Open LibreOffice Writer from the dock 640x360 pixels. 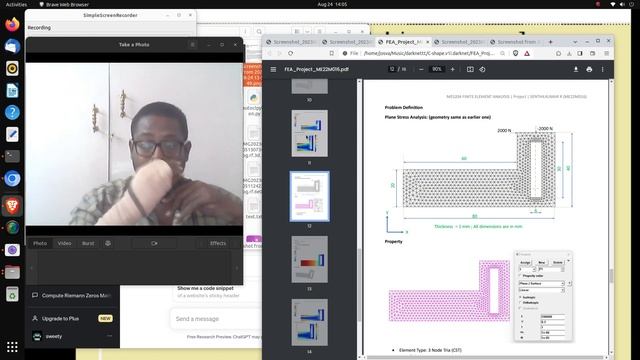pyautogui.click(x=12, y=90)
